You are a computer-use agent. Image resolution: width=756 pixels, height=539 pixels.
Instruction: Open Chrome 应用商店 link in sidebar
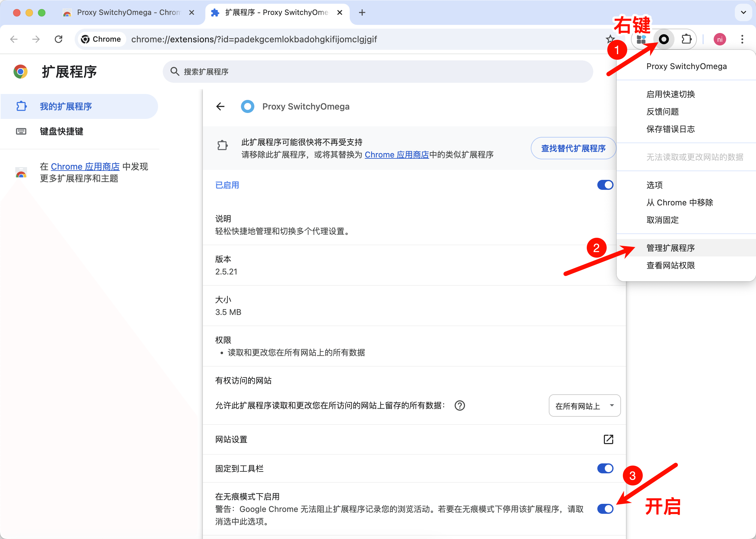[85, 166]
